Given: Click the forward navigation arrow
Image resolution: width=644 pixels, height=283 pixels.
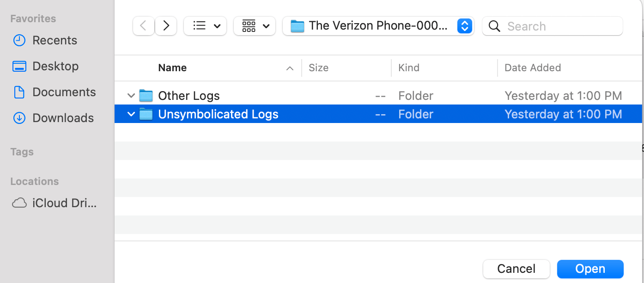Looking at the screenshot, I should pyautogui.click(x=165, y=25).
